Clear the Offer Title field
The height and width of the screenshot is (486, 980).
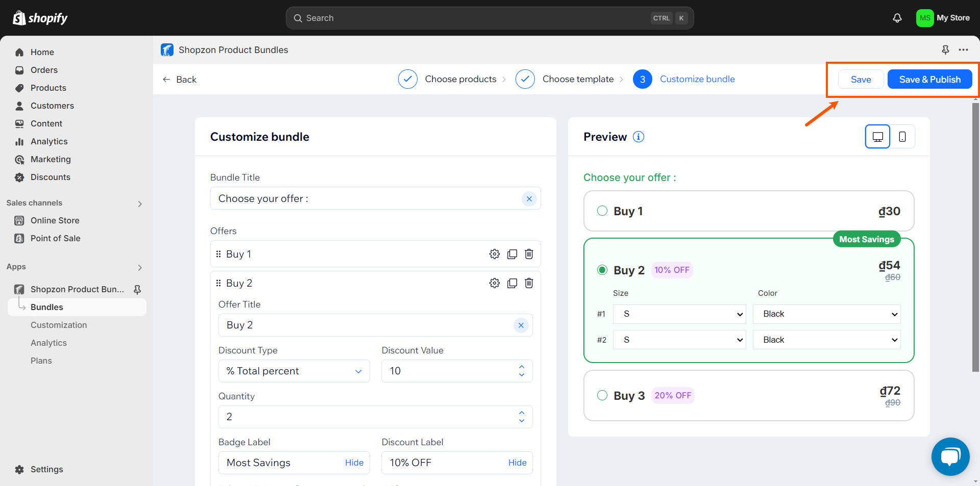pos(521,325)
